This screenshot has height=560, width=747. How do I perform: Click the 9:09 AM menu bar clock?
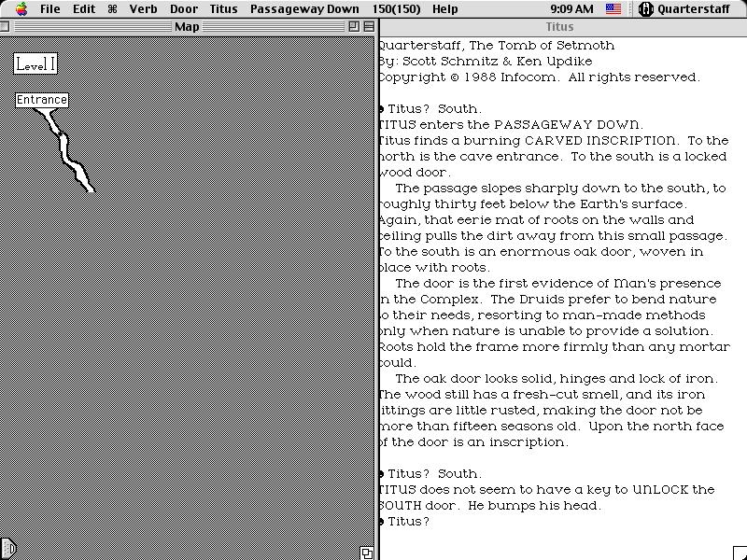pyautogui.click(x=571, y=8)
